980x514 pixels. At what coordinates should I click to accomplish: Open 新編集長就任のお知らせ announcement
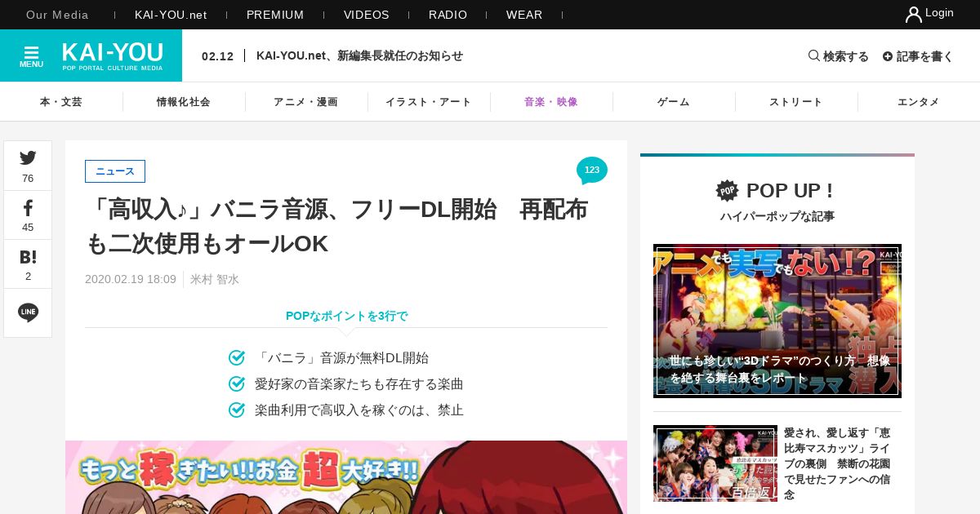(359, 55)
